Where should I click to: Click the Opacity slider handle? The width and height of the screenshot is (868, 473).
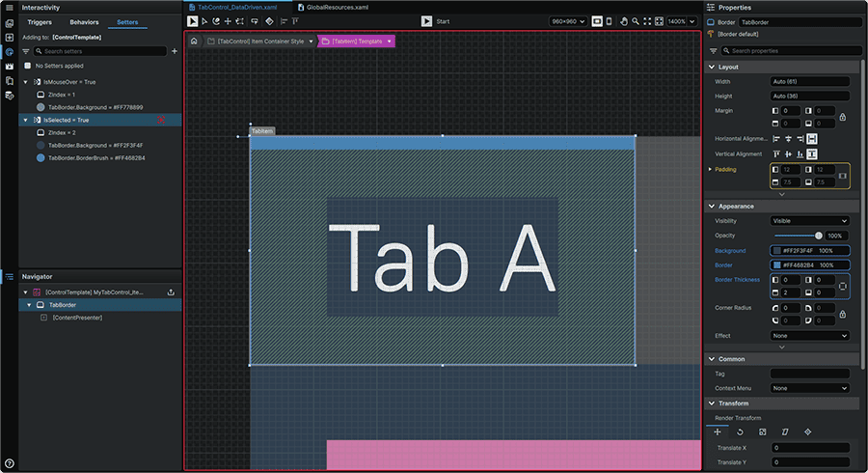[x=819, y=236]
